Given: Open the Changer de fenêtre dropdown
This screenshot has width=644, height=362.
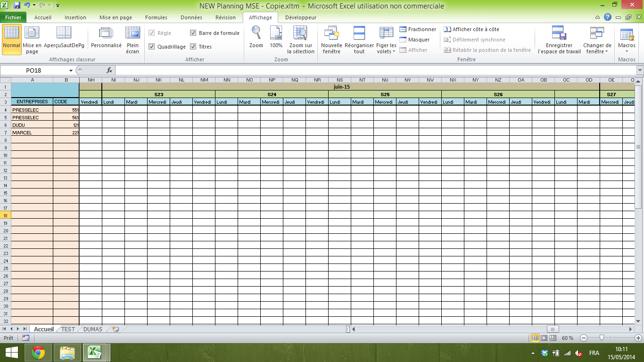Looking at the screenshot, I should tap(597, 40).
